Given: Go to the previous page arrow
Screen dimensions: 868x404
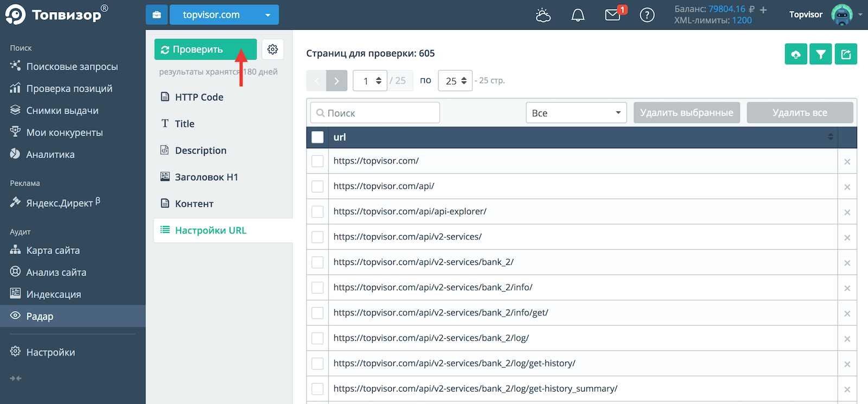Looking at the screenshot, I should tap(316, 81).
